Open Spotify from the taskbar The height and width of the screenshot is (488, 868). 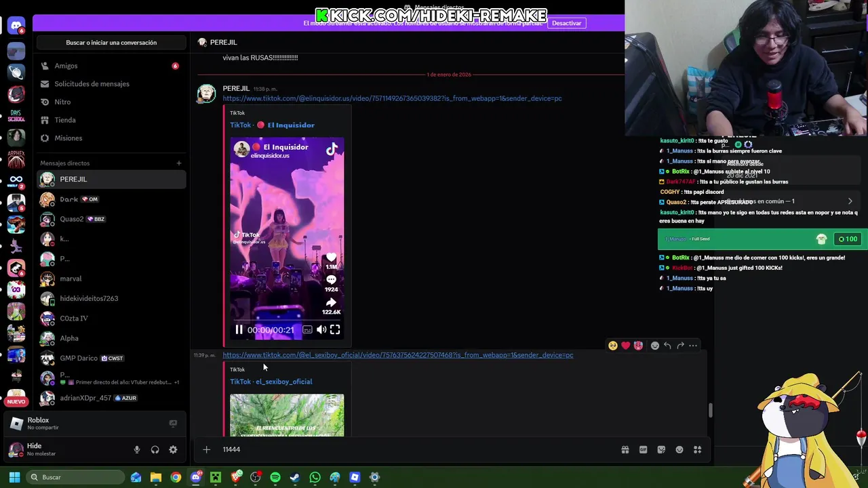click(275, 477)
